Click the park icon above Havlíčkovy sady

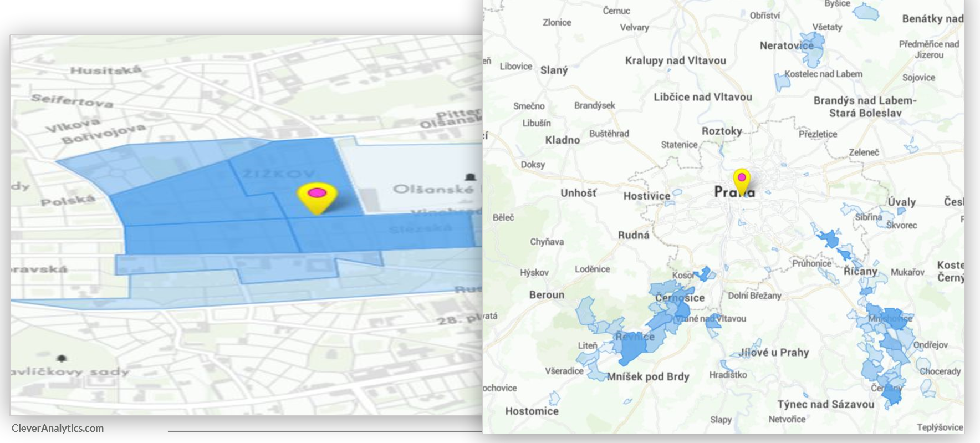(x=62, y=359)
